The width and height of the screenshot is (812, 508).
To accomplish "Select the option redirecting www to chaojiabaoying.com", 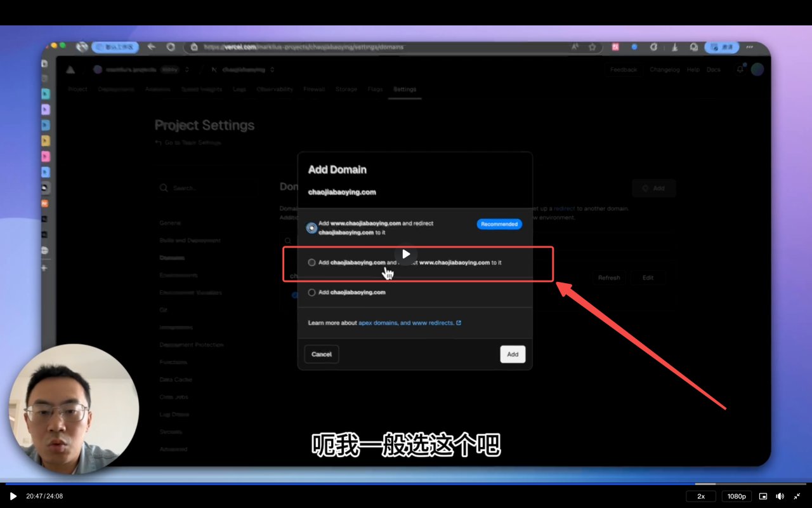I will click(311, 262).
